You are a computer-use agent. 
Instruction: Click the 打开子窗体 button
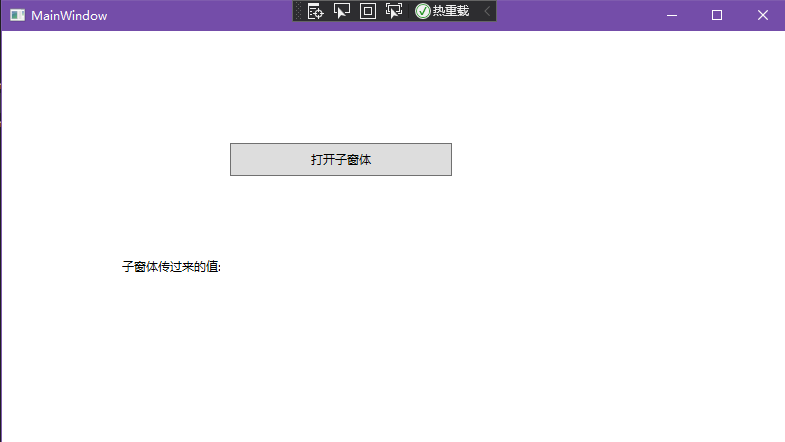(x=341, y=160)
